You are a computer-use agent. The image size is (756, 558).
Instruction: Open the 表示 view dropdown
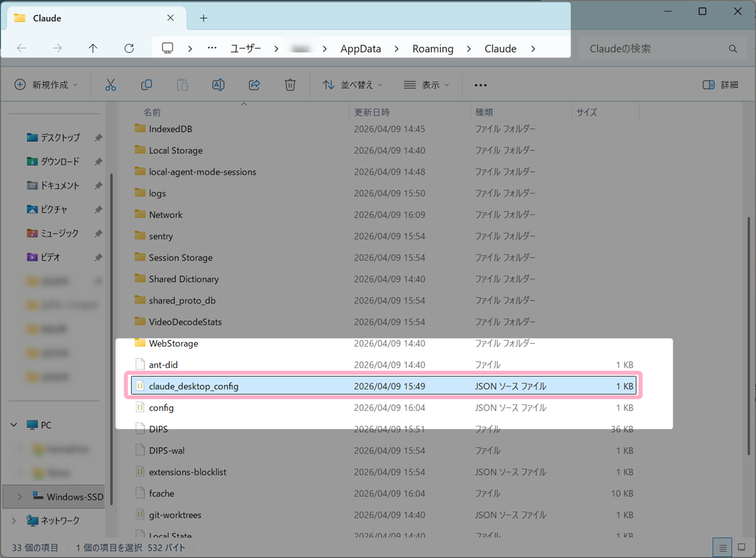pyautogui.click(x=427, y=85)
